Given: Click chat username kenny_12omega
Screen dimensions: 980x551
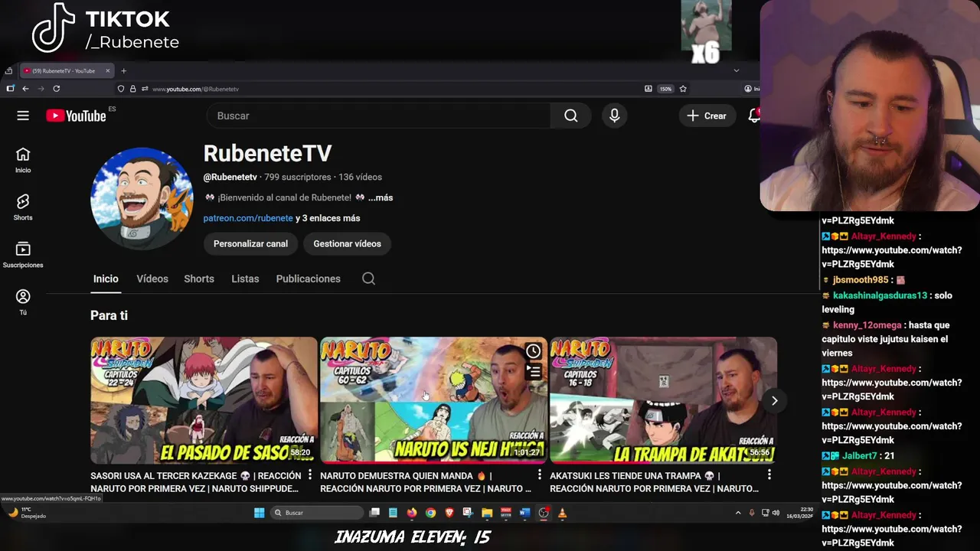Looking at the screenshot, I should tap(868, 325).
